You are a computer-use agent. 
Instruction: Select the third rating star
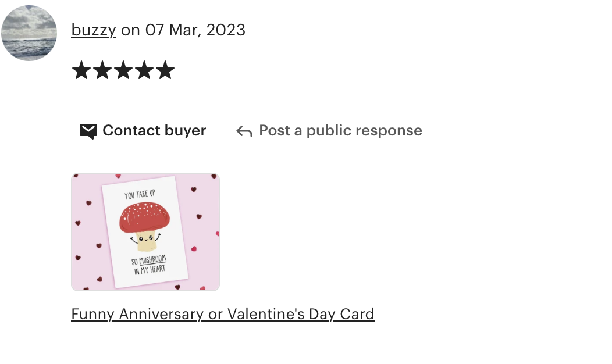[x=123, y=70]
